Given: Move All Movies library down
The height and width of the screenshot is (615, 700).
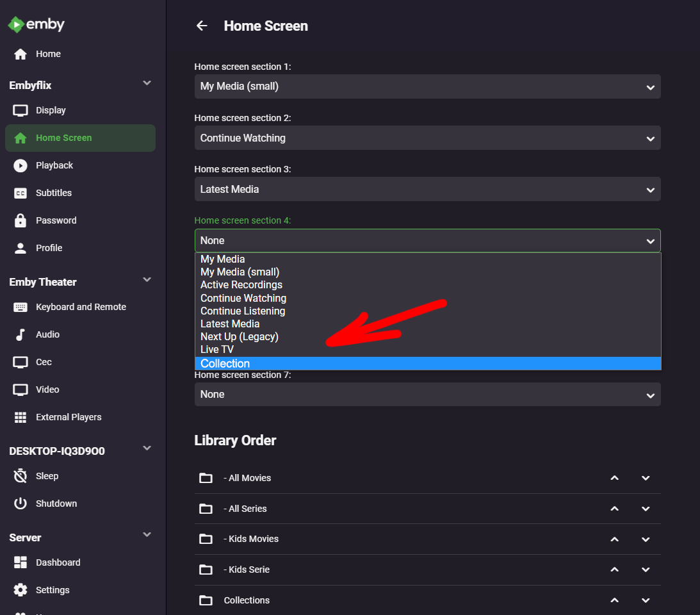Looking at the screenshot, I should 646,478.
